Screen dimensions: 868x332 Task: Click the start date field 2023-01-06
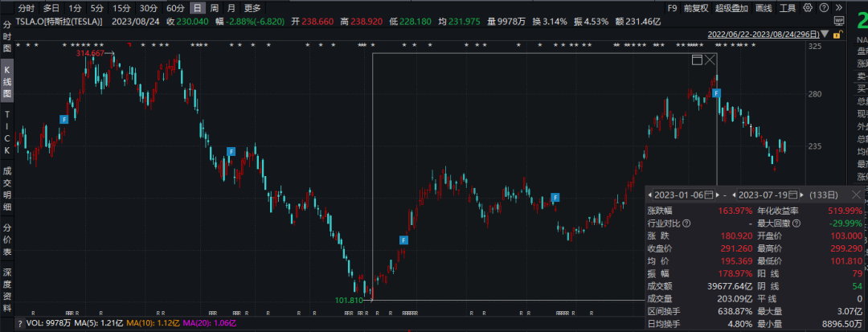coord(679,195)
